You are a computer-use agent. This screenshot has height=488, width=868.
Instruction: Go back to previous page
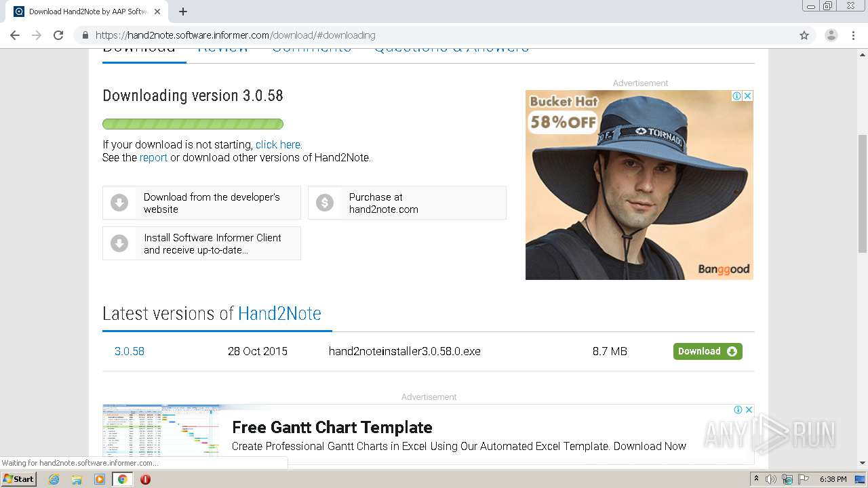coord(15,35)
